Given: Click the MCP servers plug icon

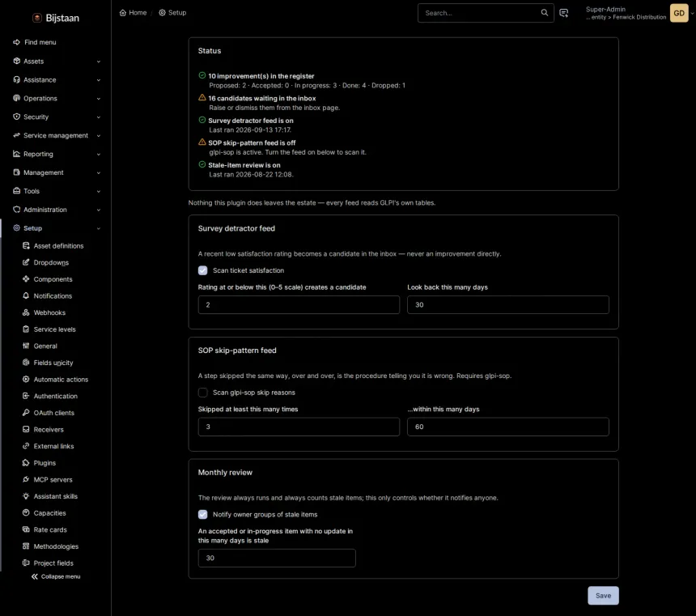Looking at the screenshot, I should pos(26,480).
